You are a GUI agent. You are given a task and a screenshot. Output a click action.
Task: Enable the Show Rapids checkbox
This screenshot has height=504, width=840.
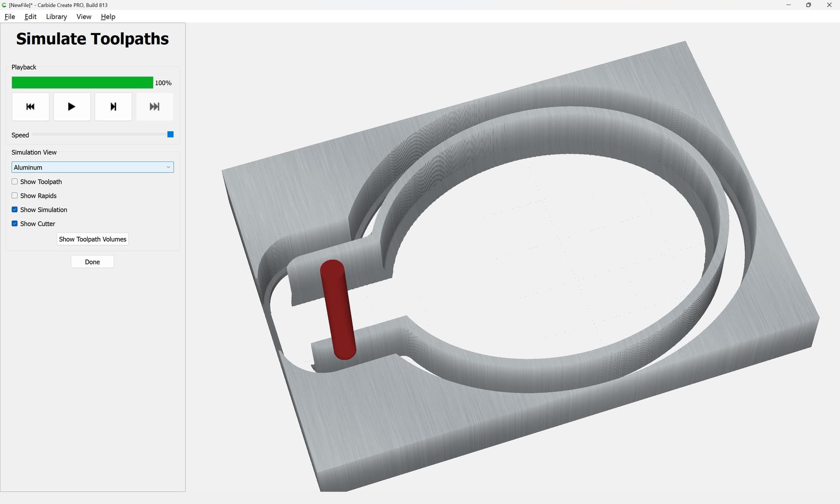tap(14, 196)
